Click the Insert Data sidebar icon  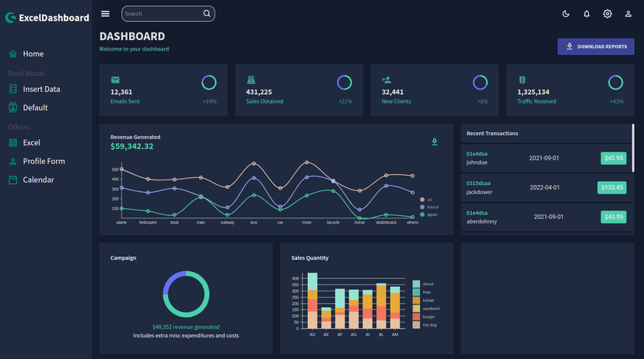[x=13, y=89]
